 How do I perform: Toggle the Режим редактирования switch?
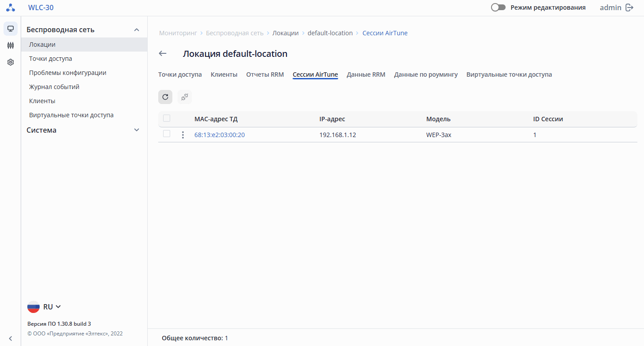tap(498, 7)
